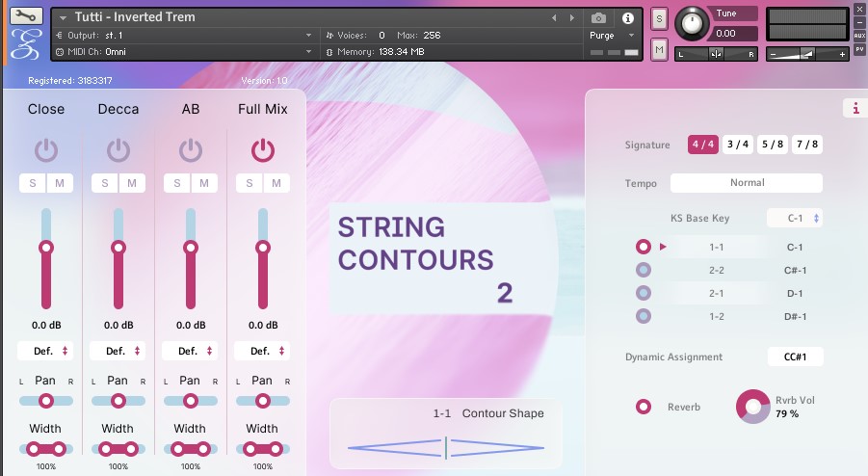Go to next instrument preset arrow

click(569, 17)
